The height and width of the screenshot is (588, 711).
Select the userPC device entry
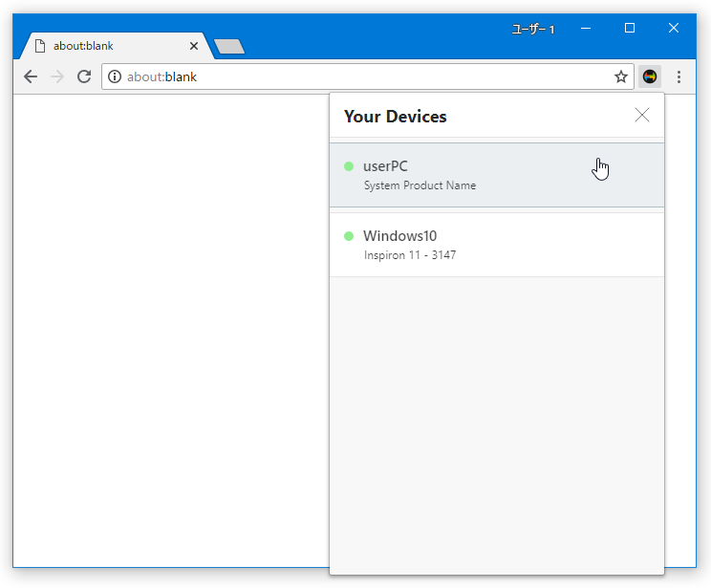pos(497,175)
